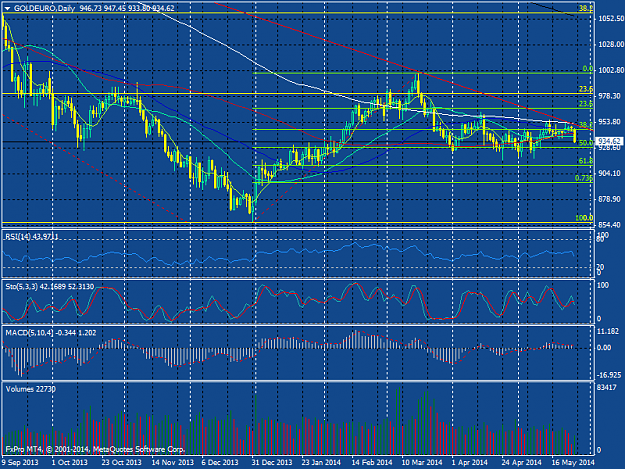The width and height of the screenshot is (625, 469).
Task: Click the 1028.00 price axis label
Action: coord(611,44)
